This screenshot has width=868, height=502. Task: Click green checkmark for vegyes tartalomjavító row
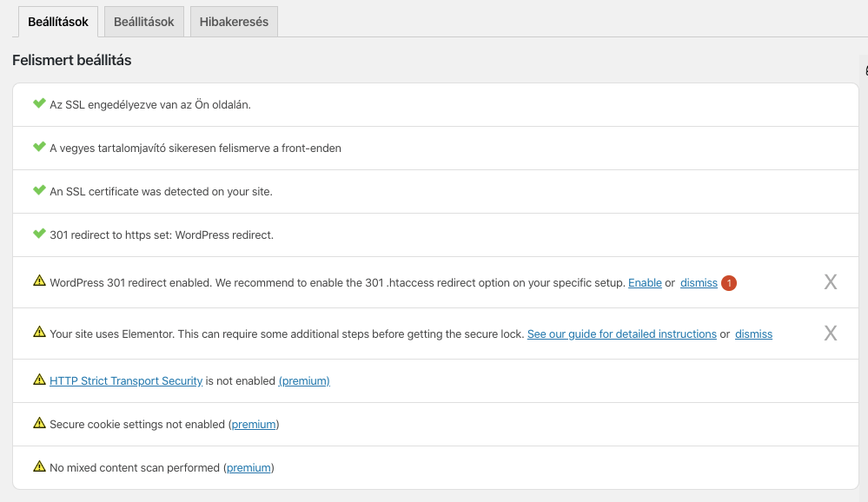[39, 147]
